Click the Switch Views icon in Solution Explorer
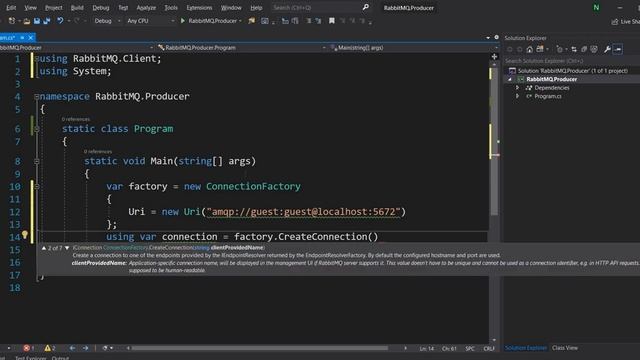Viewport: 640px width, 360px height. pos(540,49)
